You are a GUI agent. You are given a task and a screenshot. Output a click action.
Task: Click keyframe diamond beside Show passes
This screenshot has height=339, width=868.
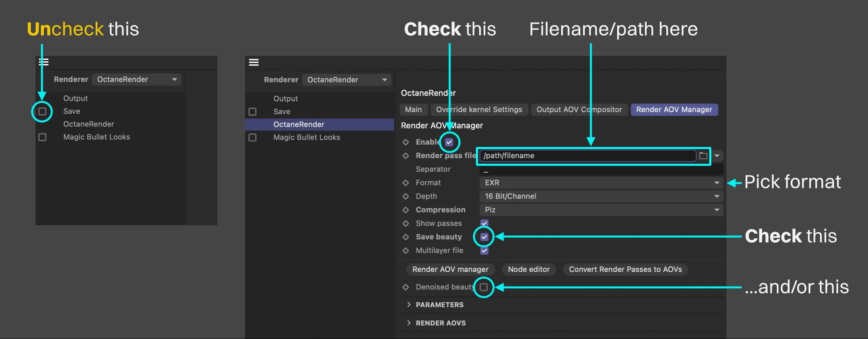coord(406,223)
